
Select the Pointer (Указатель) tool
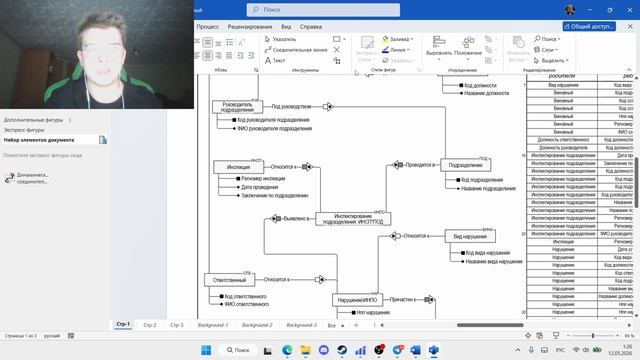[x=280, y=39]
